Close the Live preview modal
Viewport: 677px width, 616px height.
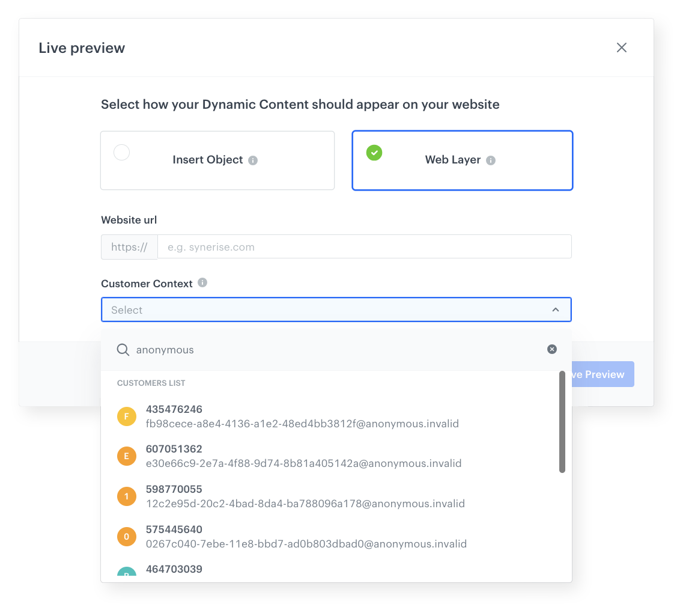(622, 47)
